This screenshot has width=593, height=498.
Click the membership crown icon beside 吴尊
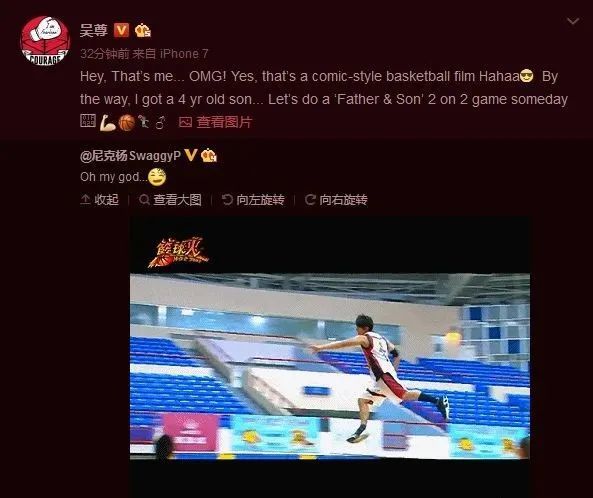coord(143,30)
